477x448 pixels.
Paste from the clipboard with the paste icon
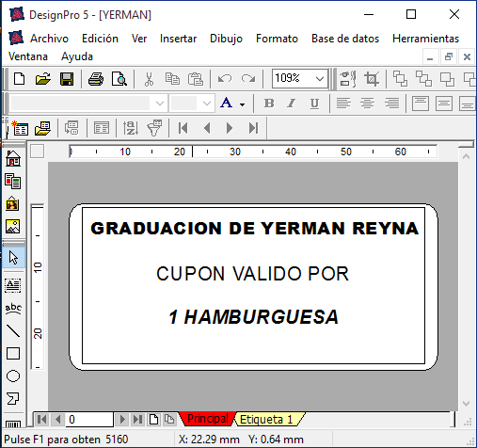196,79
